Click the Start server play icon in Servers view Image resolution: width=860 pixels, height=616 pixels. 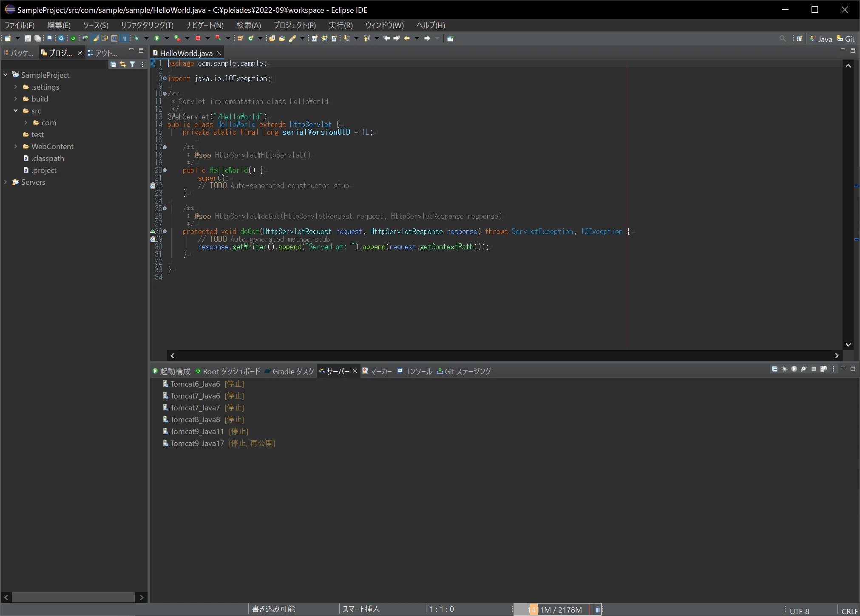click(x=794, y=369)
